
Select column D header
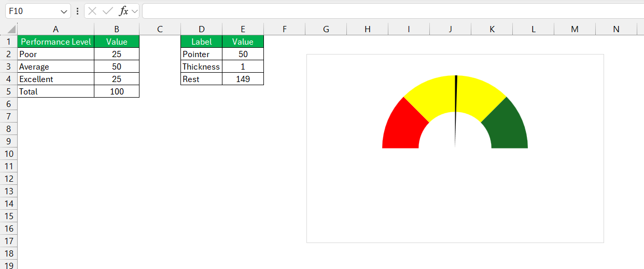pyautogui.click(x=201, y=29)
